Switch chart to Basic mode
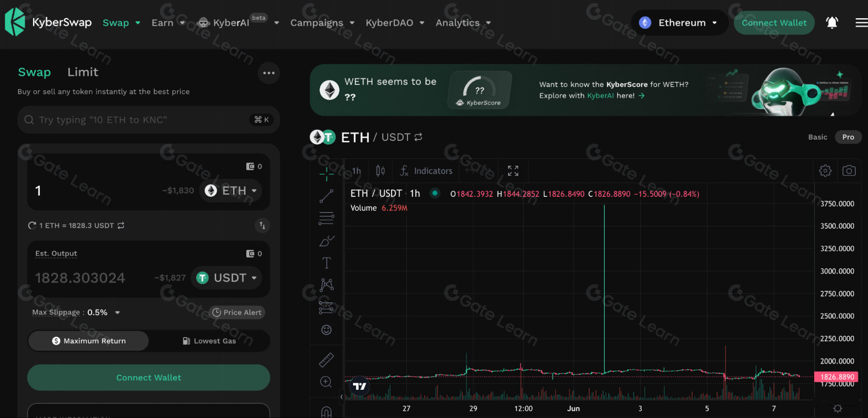868x418 pixels. (x=818, y=137)
